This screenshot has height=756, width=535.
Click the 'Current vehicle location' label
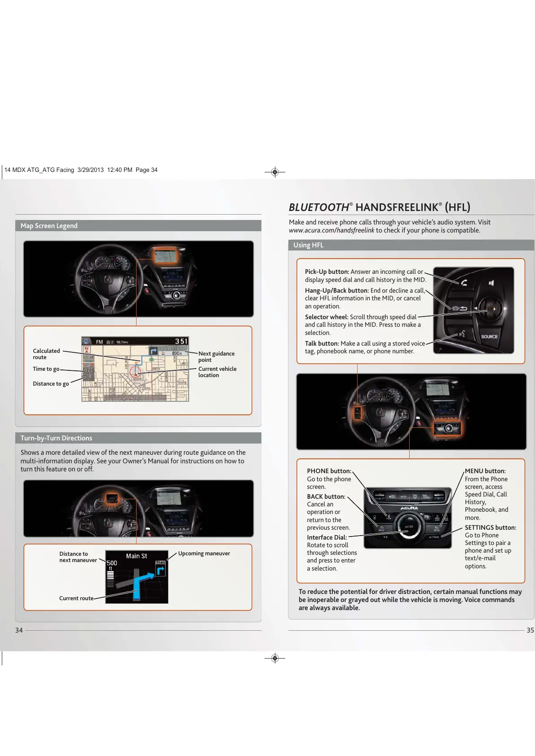pos(217,372)
